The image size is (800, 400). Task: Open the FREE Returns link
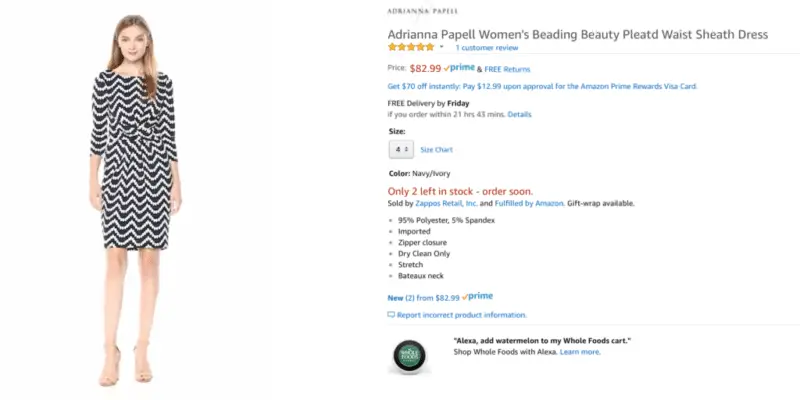507,69
